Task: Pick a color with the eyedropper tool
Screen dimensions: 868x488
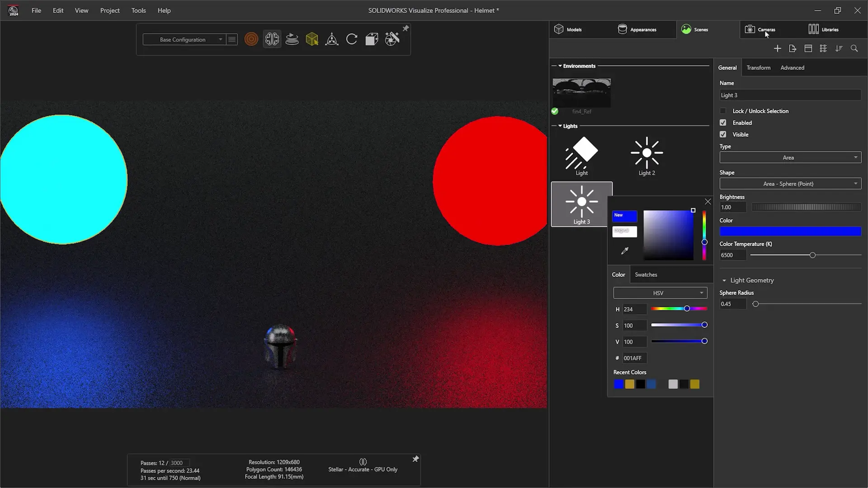Action: tap(625, 251)
